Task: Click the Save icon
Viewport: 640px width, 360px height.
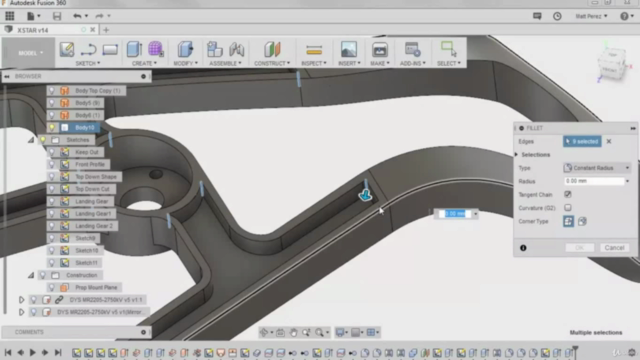Action: [57, 16]
